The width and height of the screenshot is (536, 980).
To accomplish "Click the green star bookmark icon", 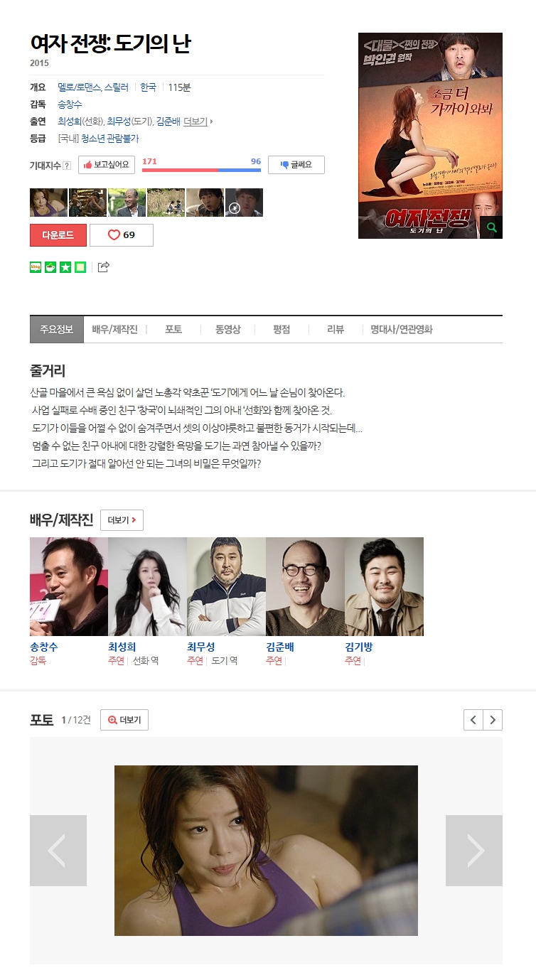I will pyautogui.click(x=65, y=267).
